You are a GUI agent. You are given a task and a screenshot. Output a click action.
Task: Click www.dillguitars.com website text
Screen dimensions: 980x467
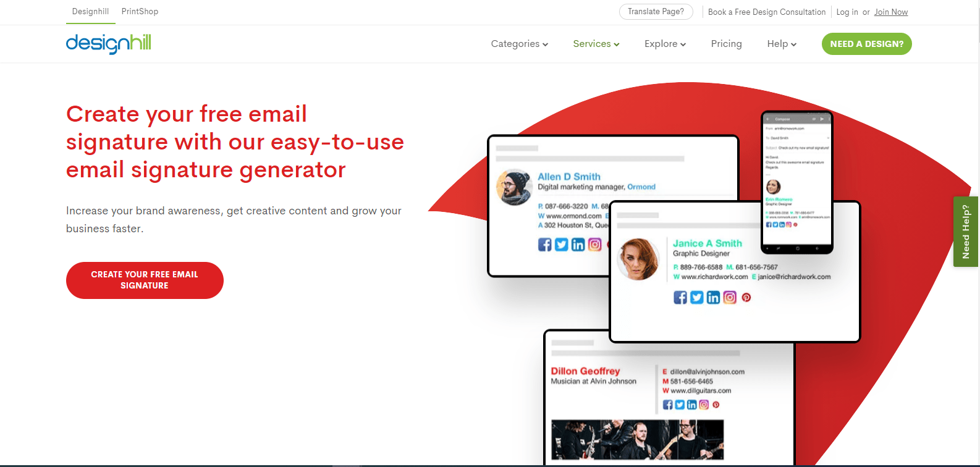click(x=701, y=390)
